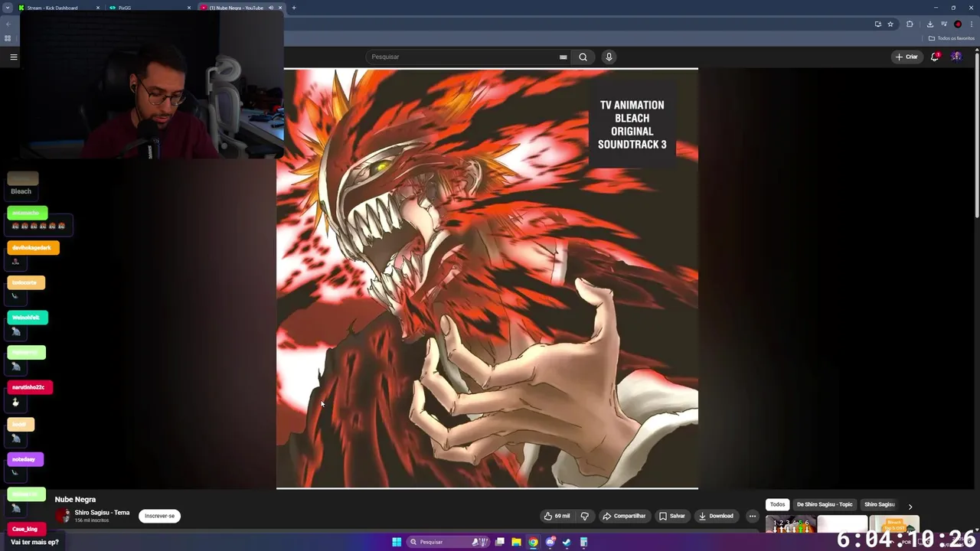Click the YouTube search magnifier button

click(583, 57)
